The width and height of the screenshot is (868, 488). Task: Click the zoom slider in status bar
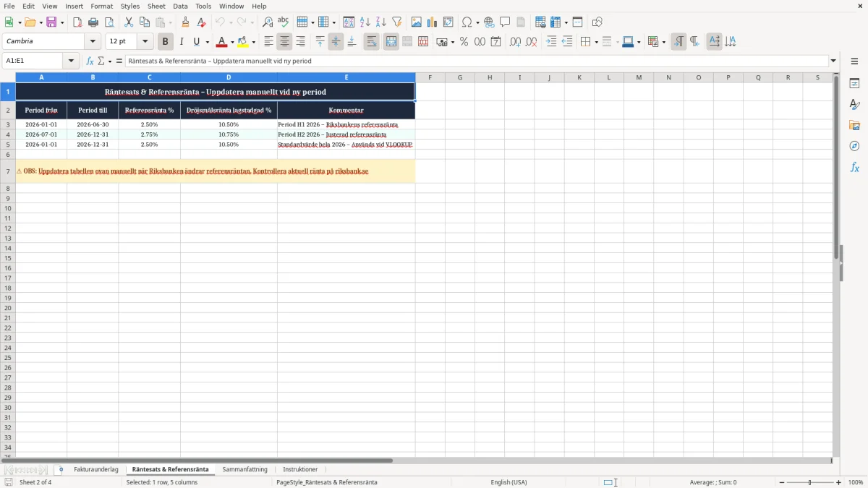[809, 482]
